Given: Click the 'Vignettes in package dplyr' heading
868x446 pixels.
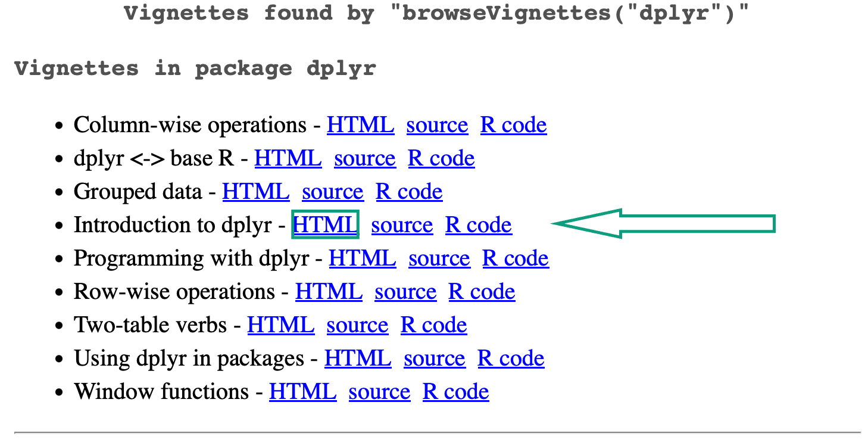Looking at the screenshot, I should (x=195, y=68).
